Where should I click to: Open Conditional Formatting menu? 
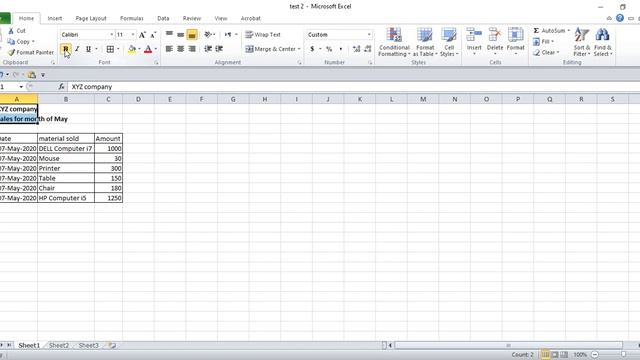click(394, 42)
